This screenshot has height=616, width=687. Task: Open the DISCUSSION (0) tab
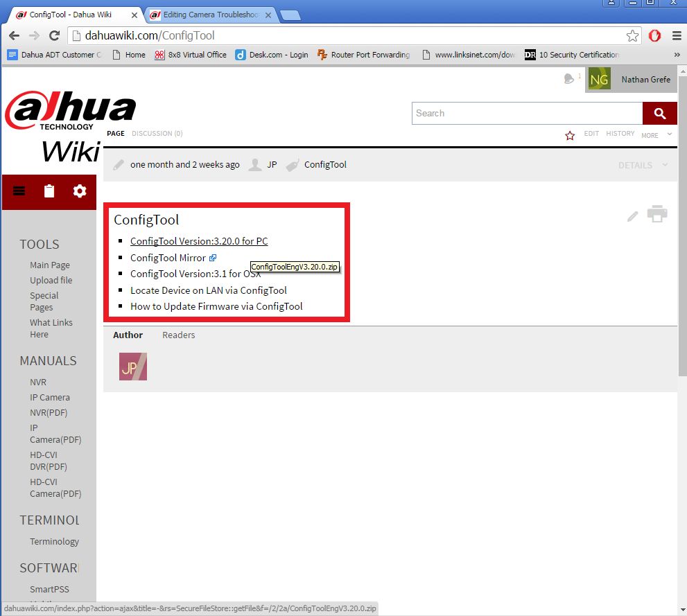pyautogui.click(x=157, y=134)
